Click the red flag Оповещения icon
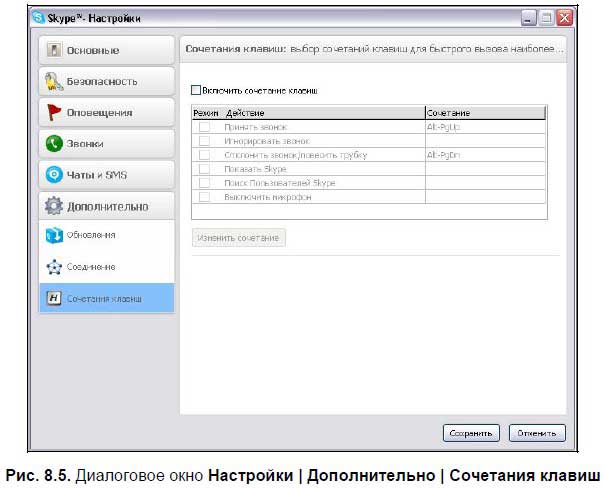Viewport: 605px width, 488px height. [x=56, y=112]
